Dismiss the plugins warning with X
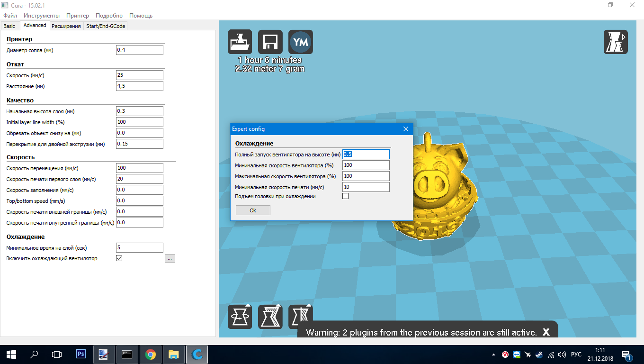 [x=546, y=332]
